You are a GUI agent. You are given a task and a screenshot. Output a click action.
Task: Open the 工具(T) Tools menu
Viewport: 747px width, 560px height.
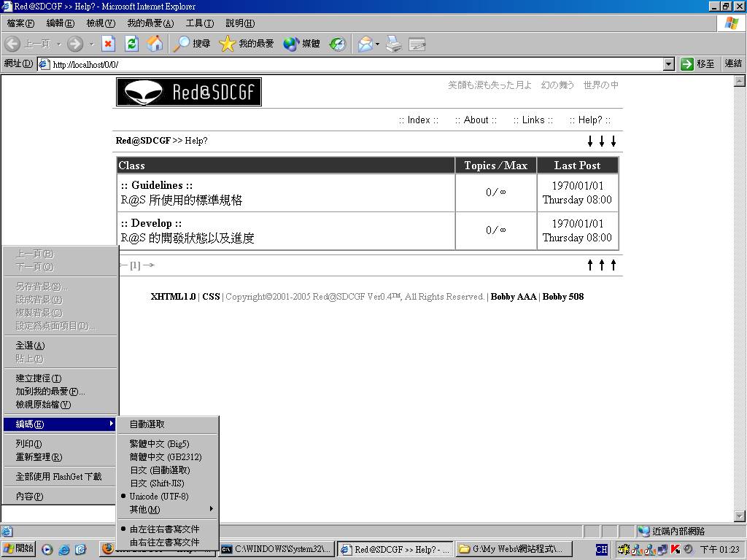pos(200,23)
